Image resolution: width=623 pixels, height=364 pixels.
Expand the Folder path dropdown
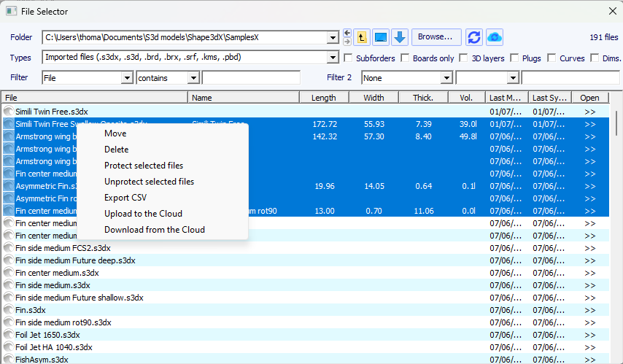pyautogui.click(x=333, y=37)
